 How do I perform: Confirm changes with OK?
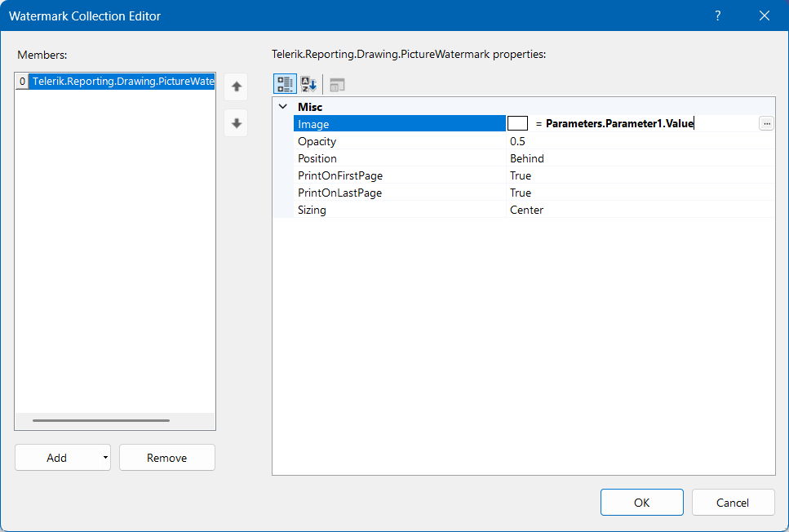tap(641, 503)
